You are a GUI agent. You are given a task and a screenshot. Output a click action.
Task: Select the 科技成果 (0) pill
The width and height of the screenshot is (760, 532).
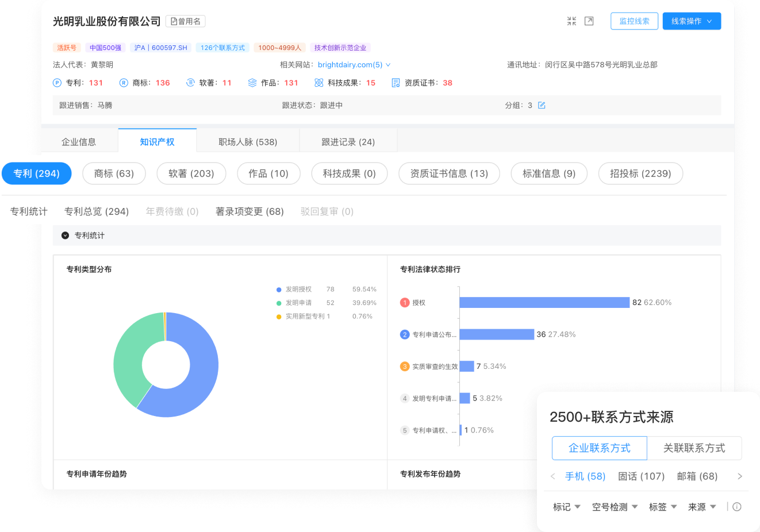click(349, 174)
